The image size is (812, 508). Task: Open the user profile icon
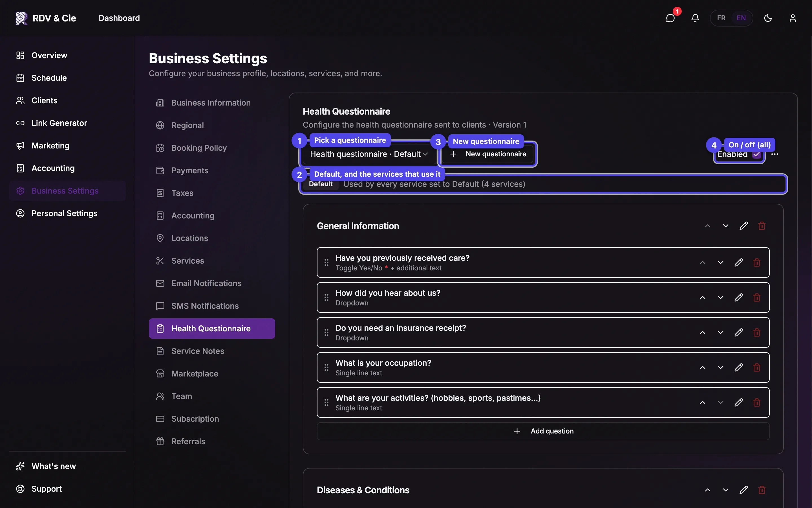click(793, 18)
